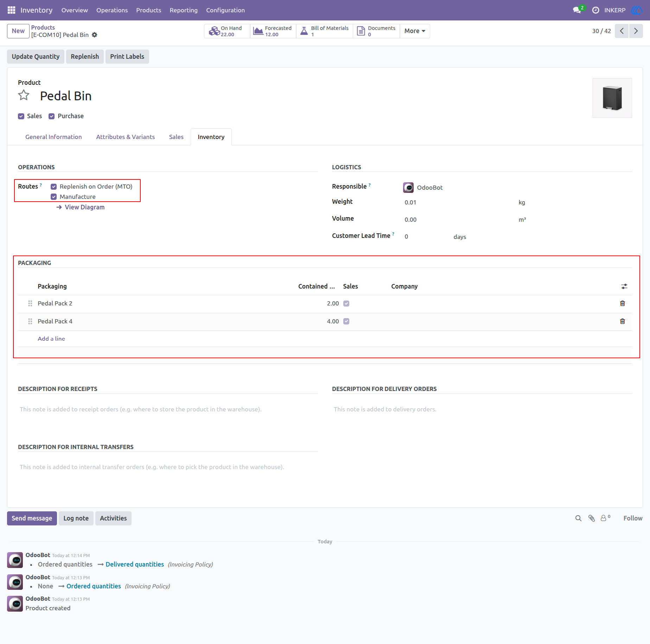The height and width of the screenshot is (644, 650).
Task: Search messages in chatter magnifier icon
Action: pos(578,518)
